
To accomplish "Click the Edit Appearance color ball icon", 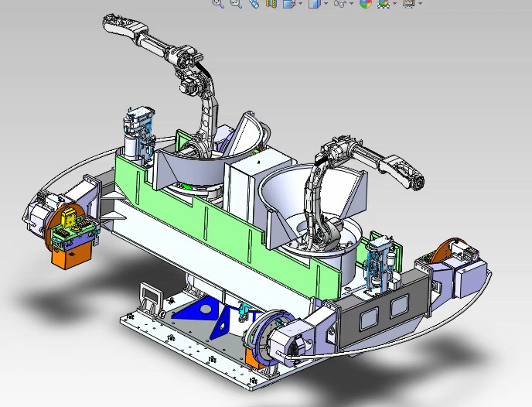I will (x=366, y=3).
